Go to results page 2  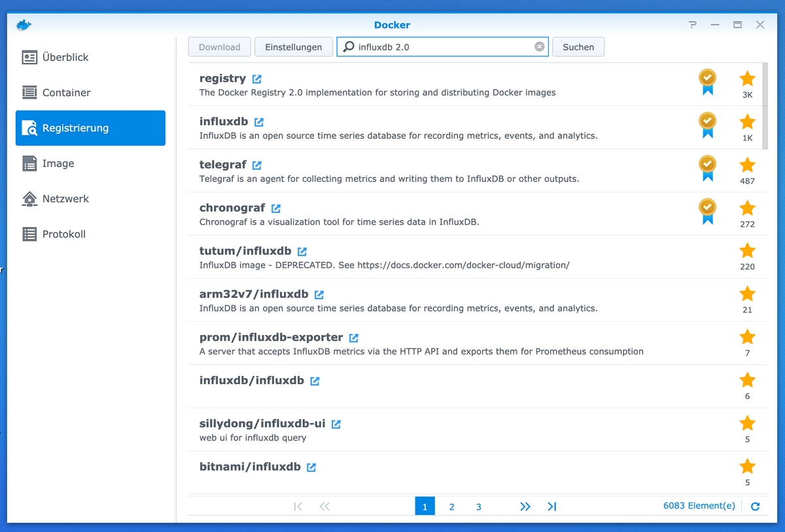451,506
